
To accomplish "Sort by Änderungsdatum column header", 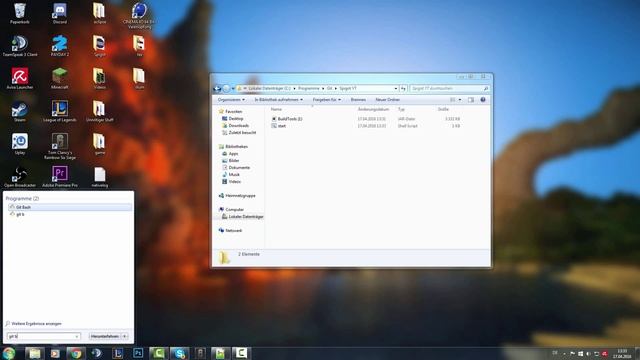I will 373,109.
